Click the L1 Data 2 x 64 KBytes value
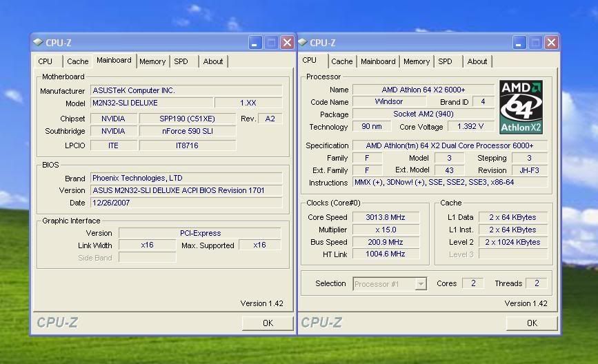598x364 pixels. coord(513,217)
